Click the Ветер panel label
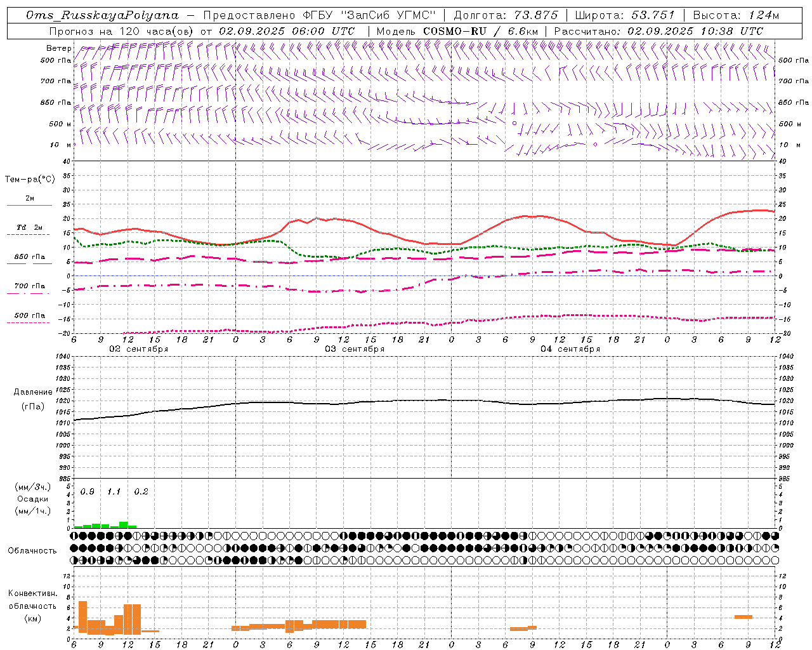 coord(59,48)
